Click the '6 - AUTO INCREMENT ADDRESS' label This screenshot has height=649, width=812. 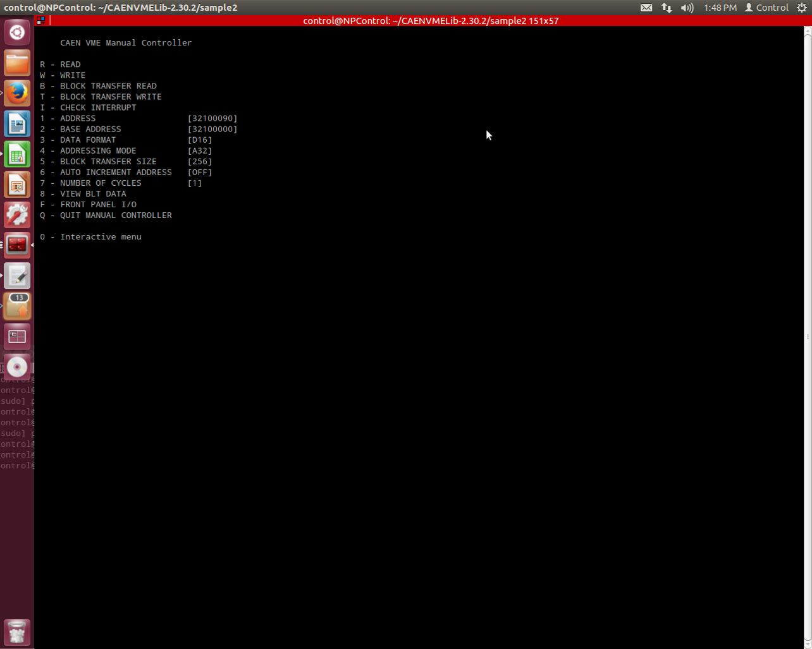106,172
